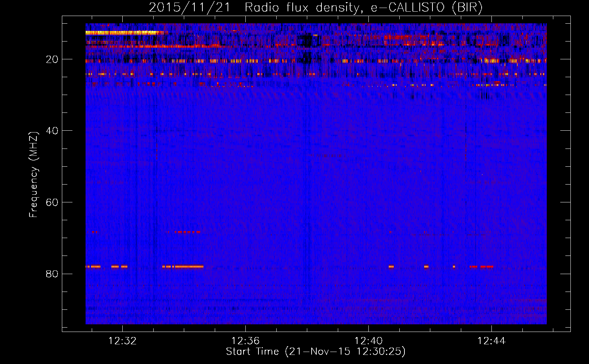Click the plot title "Radio flux density, e-CALLISTO (BIR)"
This screenshot has height=364, width=589.
point(364,8)
